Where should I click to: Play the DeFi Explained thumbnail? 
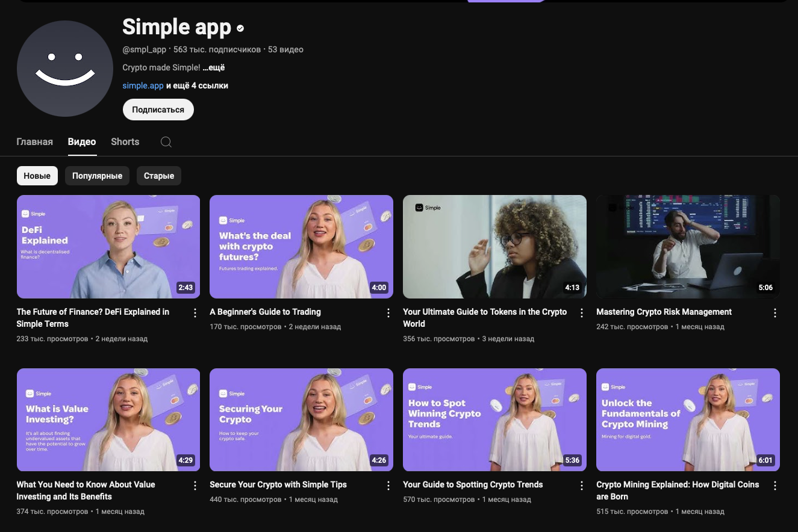[x=108, y=247]
